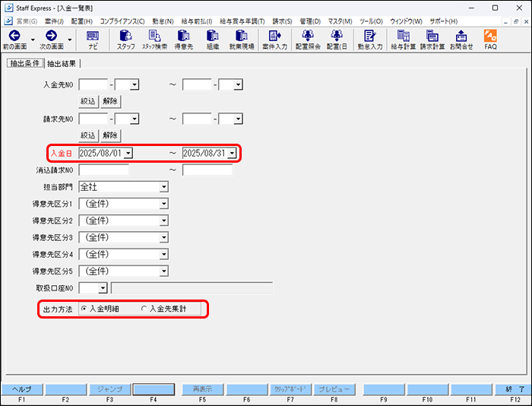Screen dimensions: 532x406
Task: Open the 得意先区分3 dropdown
Action: coord(164,237)
